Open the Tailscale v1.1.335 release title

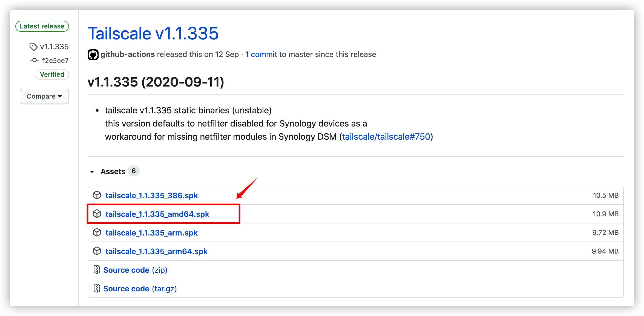click(x=153, y=33)
